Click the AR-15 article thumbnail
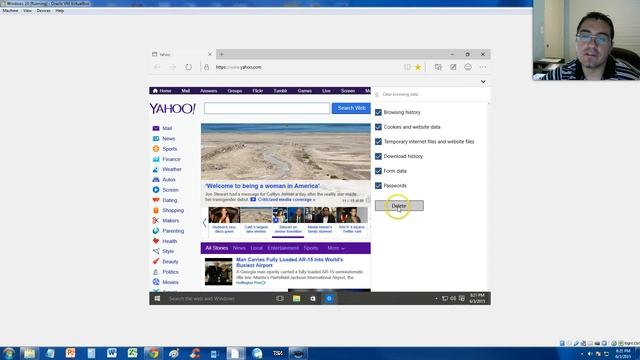640x360 pixels. click(218, 271)
